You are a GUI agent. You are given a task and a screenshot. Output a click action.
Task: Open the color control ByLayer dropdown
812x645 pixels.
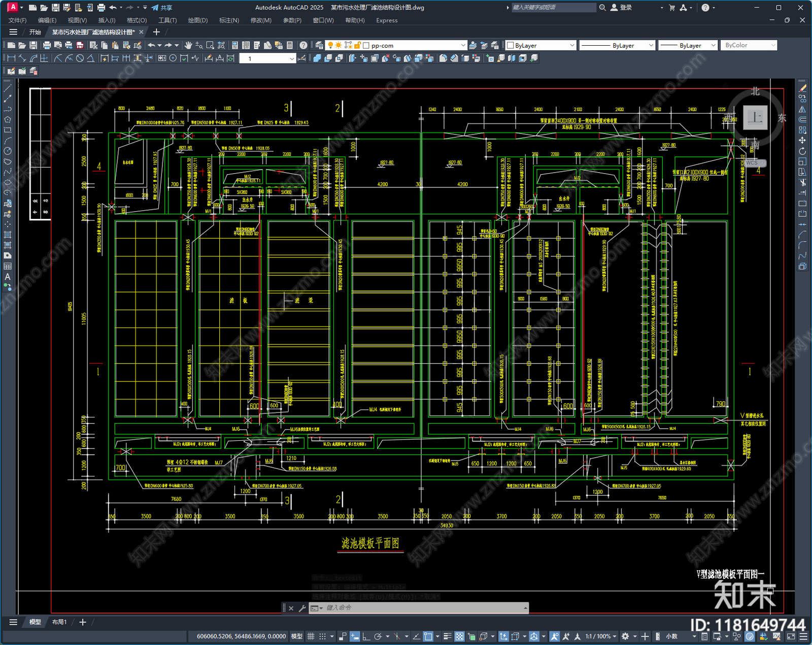541,45
